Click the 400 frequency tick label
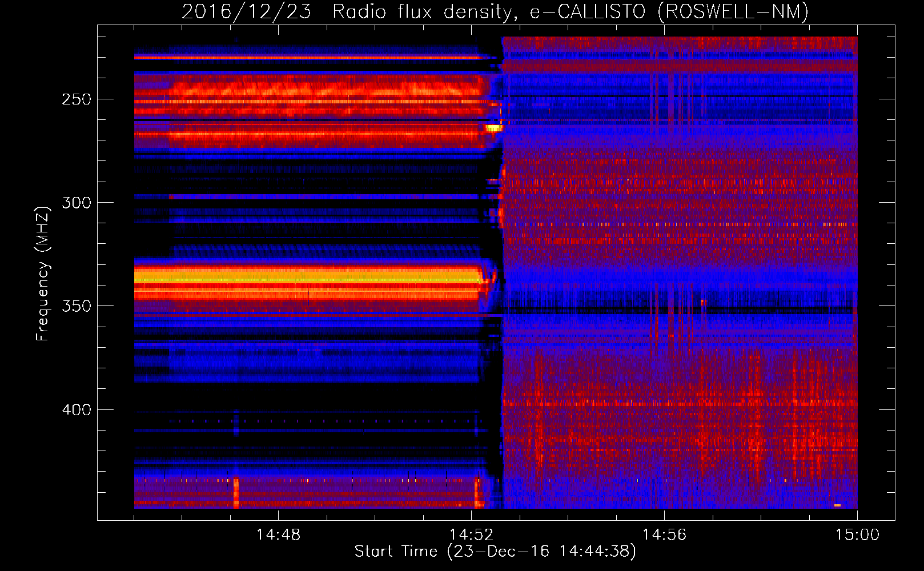This screenshot has width=924, height=571. click(x=77, y=410)
